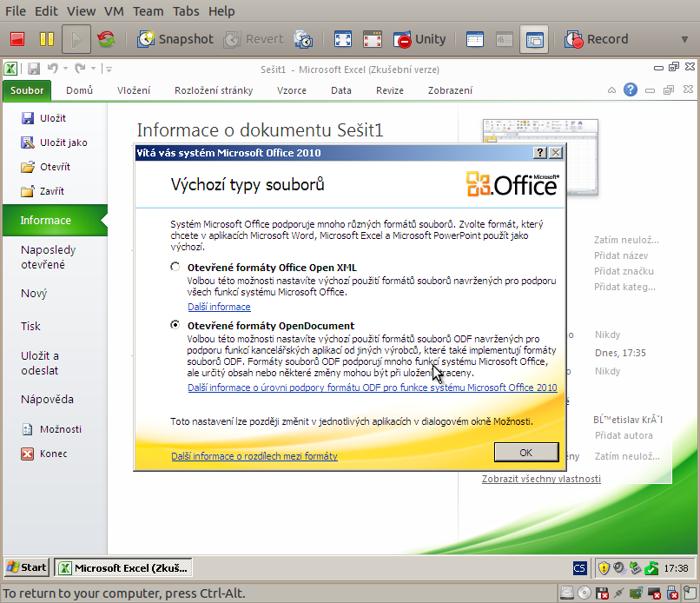
Task: Click the show console view icon
Action: [x=474, y=39]
